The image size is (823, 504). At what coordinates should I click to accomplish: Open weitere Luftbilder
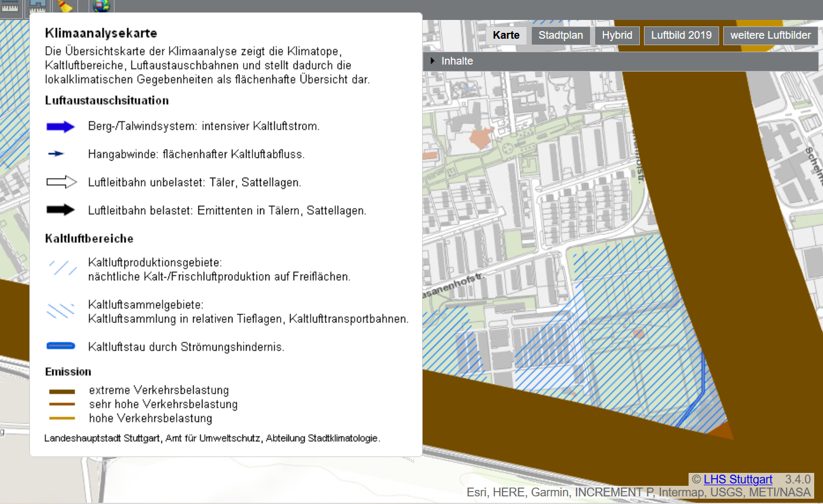tap(770, 35)
